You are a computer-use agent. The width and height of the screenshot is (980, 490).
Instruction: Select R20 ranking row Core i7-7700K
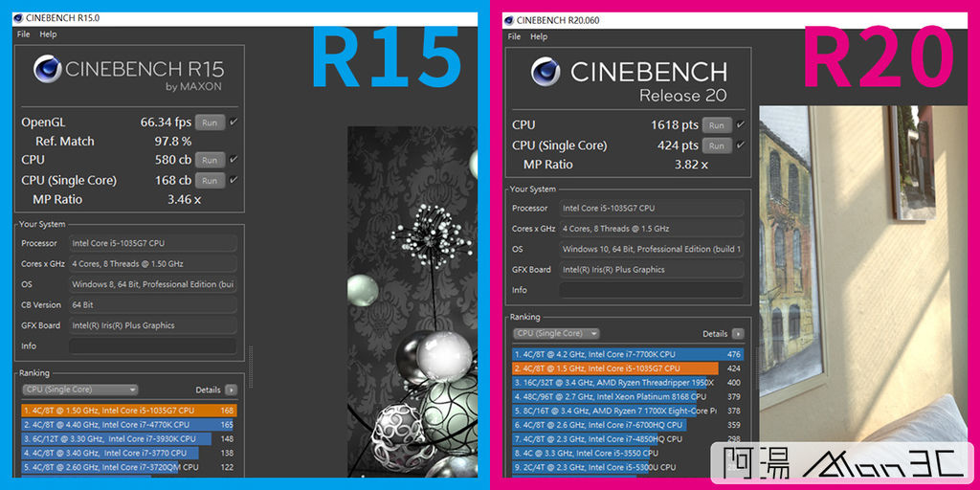pyautogui.click(x=628, y=354)
